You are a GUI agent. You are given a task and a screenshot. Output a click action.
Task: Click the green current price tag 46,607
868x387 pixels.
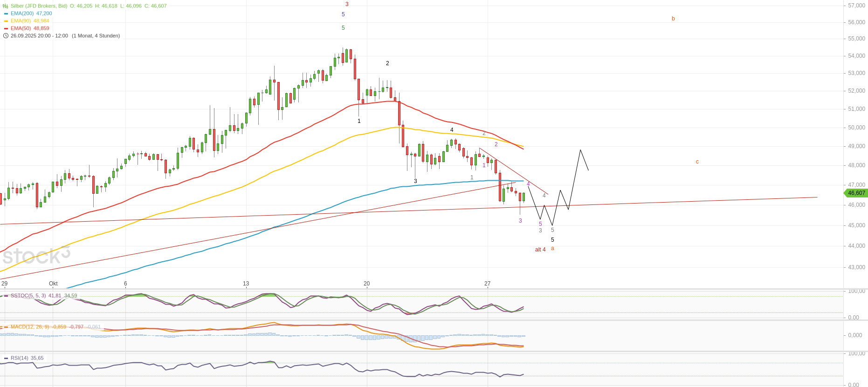(x=856, y=193)
